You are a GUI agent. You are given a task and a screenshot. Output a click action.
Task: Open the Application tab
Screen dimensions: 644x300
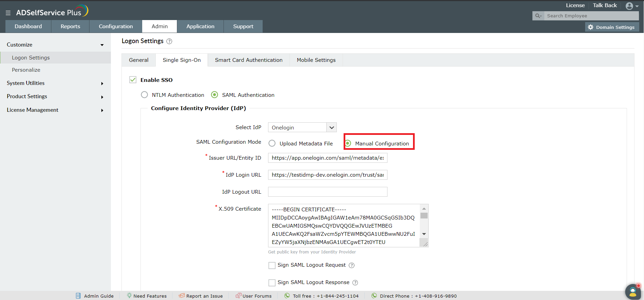point(200,27)
